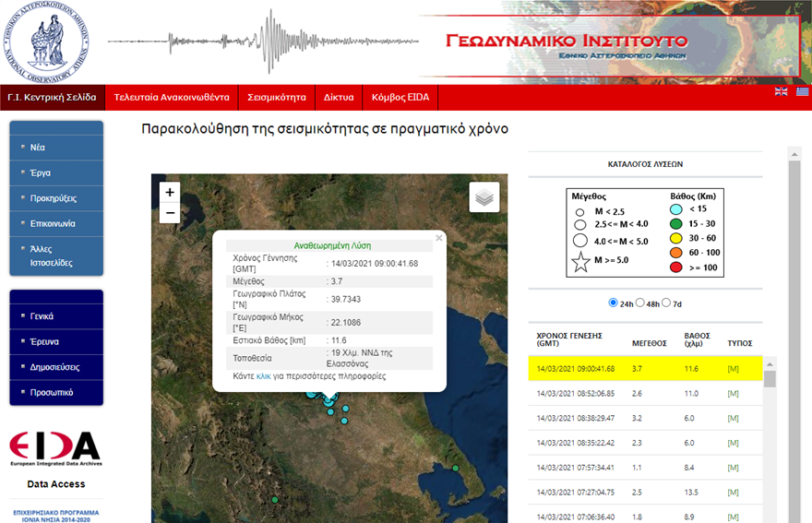Switch language with the UK flag
Viewport: 812px width, 523px height.
[781, 91]
